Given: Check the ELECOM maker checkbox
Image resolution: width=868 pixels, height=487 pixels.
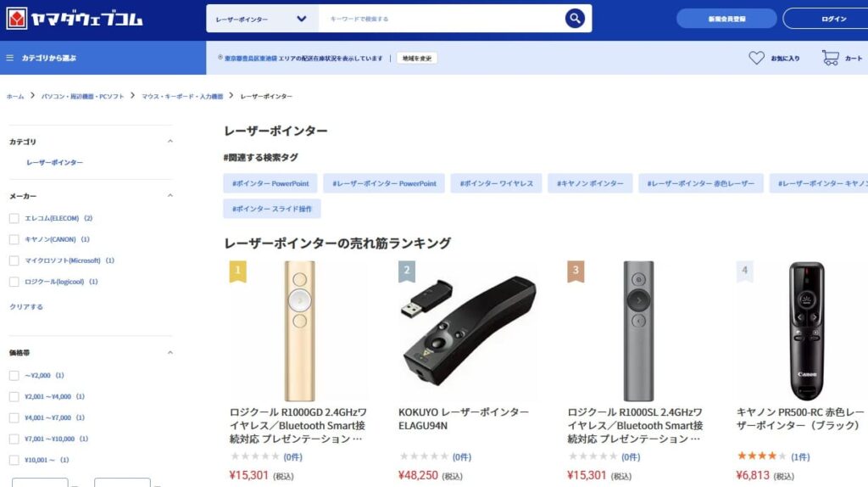Looking at the screenshot, I should pyautogui.click(x=14, y=218).
